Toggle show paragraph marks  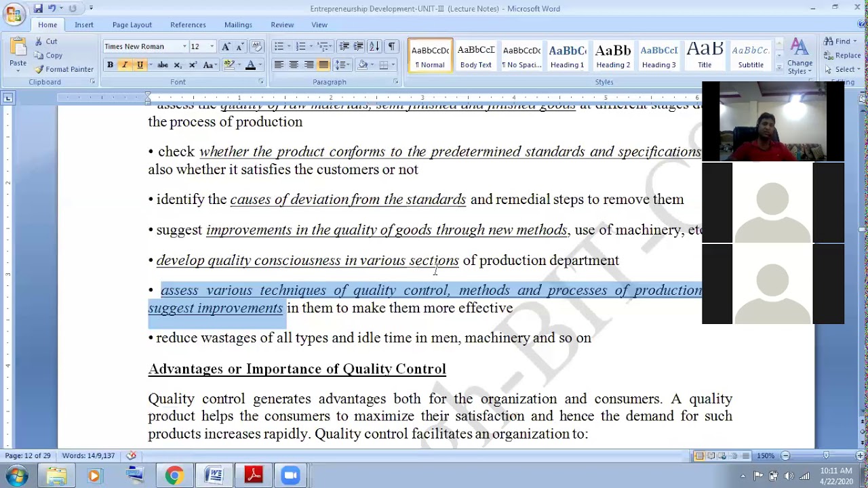(391, 46)
